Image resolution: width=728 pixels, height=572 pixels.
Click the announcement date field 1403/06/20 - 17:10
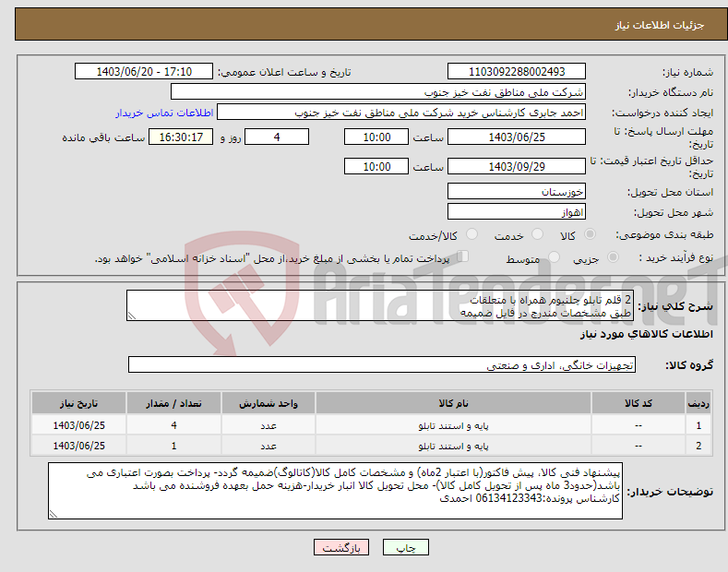(144, 72)
